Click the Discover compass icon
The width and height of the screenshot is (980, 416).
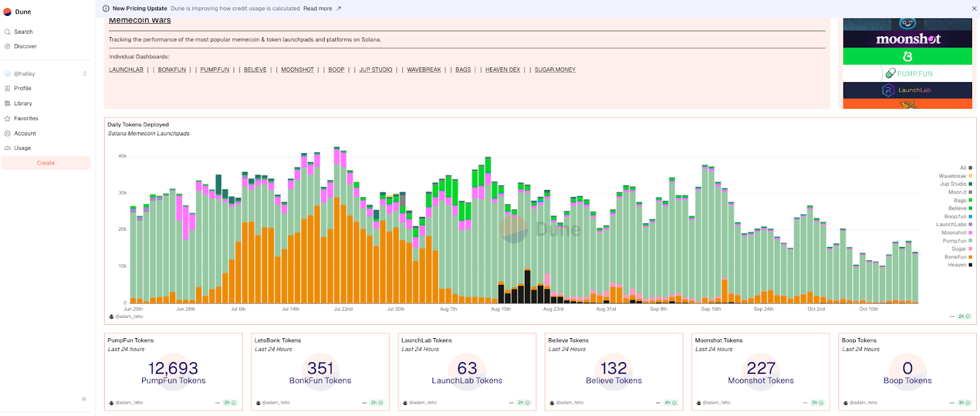tap(7, 47)
